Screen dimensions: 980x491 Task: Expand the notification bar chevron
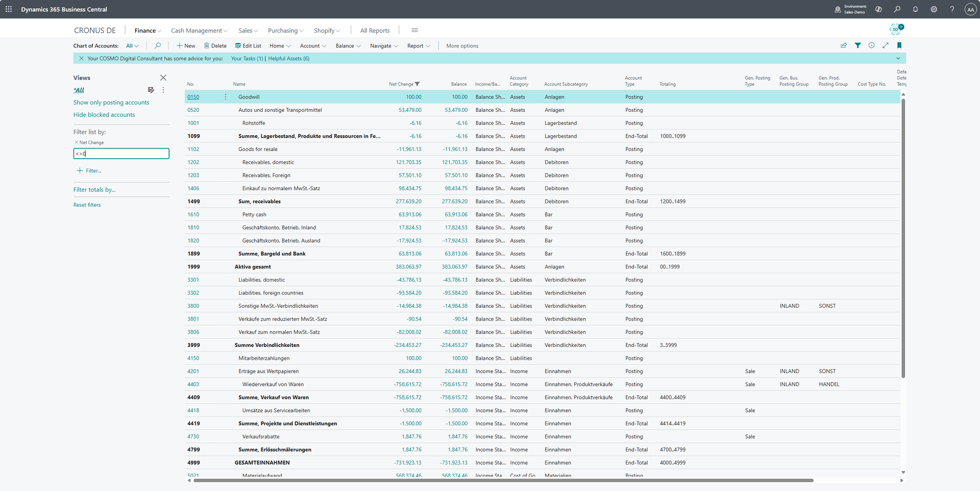pos(898,59)
